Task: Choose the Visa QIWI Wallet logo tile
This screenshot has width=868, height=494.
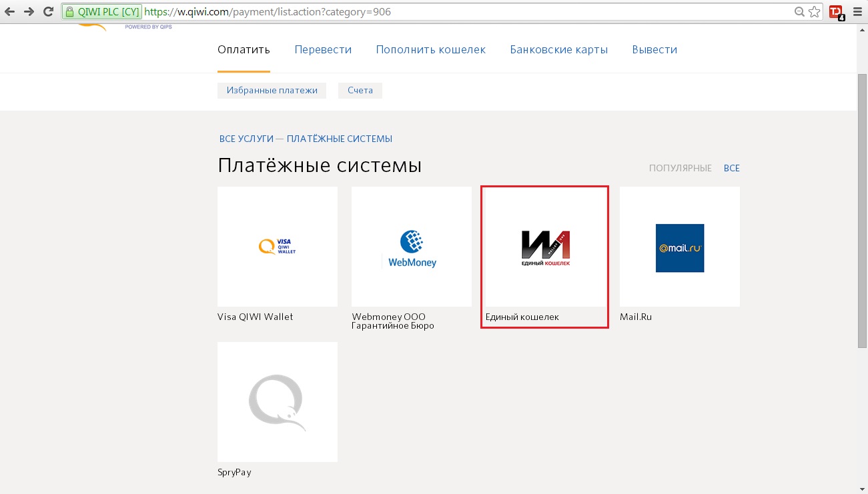Action: tap(278, 247)
